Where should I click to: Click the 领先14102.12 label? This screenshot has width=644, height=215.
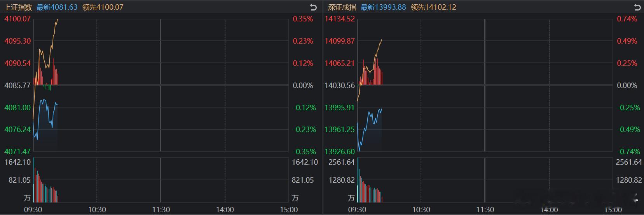[433, 7]
